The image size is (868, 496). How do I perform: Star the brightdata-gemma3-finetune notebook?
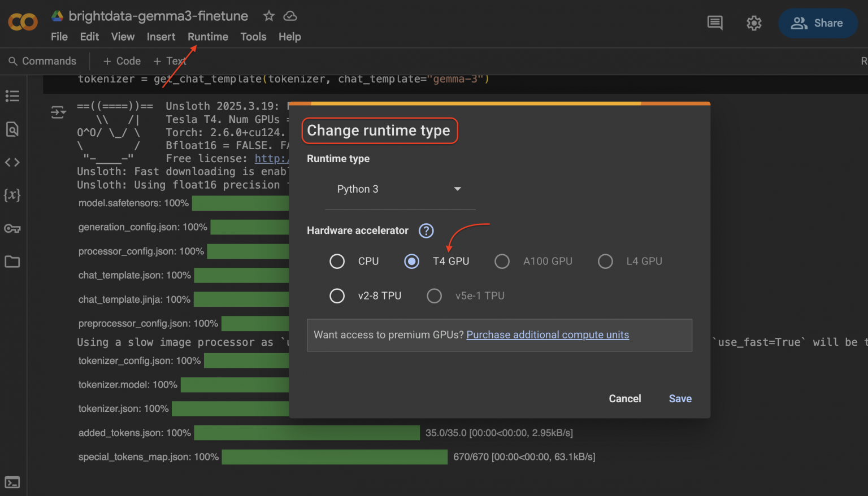(268, 16)
